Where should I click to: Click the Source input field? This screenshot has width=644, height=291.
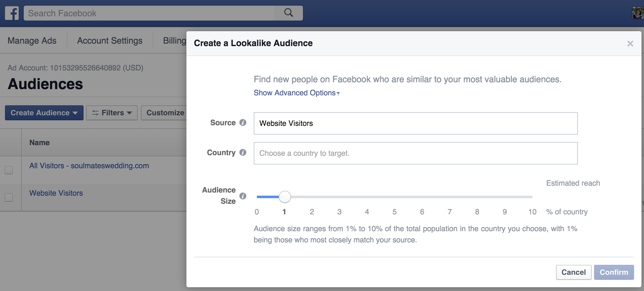coord(416,123)
